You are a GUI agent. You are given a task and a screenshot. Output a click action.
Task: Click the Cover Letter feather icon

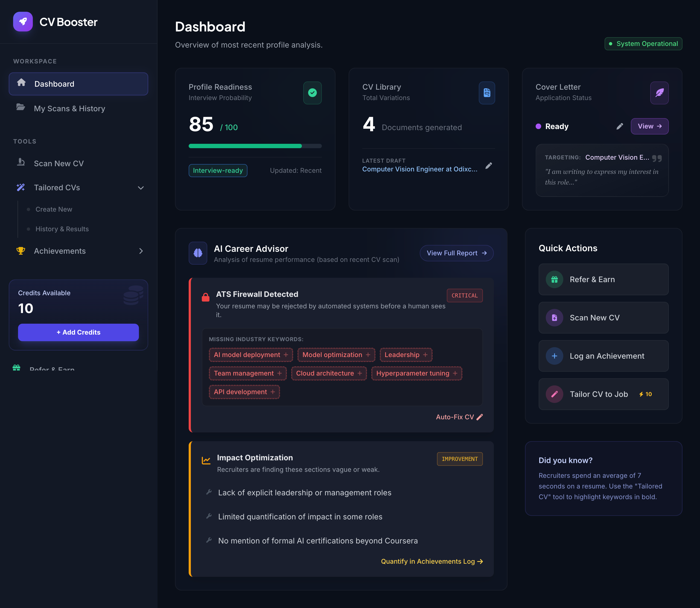(659, 93)
